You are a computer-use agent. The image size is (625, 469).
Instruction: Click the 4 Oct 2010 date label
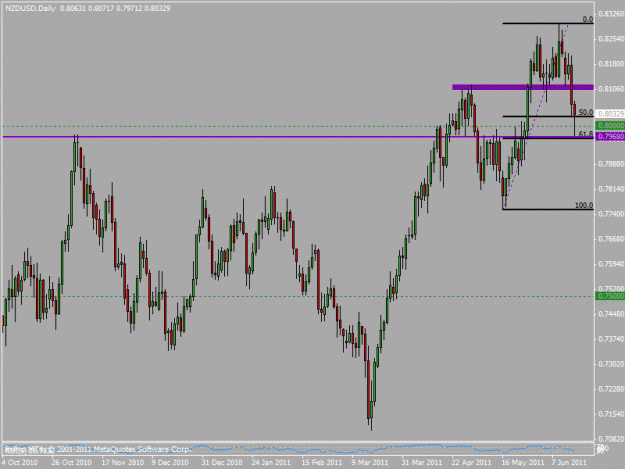pyautogui.click(x=19, y=463)
